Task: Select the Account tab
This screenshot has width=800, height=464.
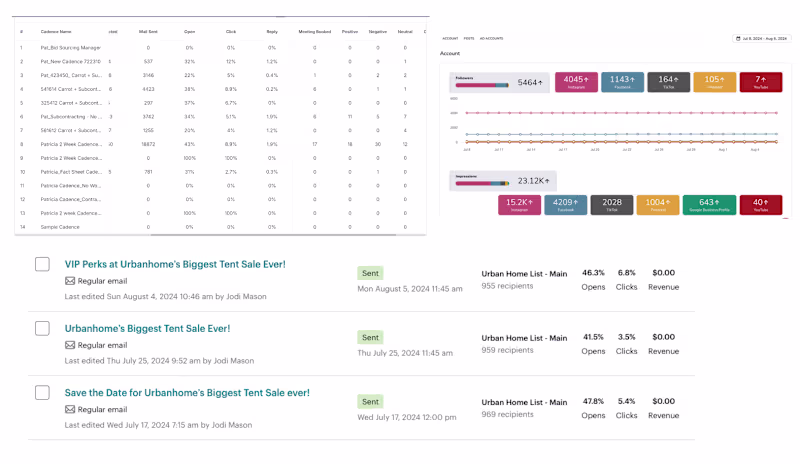Action: pos(450,38)
